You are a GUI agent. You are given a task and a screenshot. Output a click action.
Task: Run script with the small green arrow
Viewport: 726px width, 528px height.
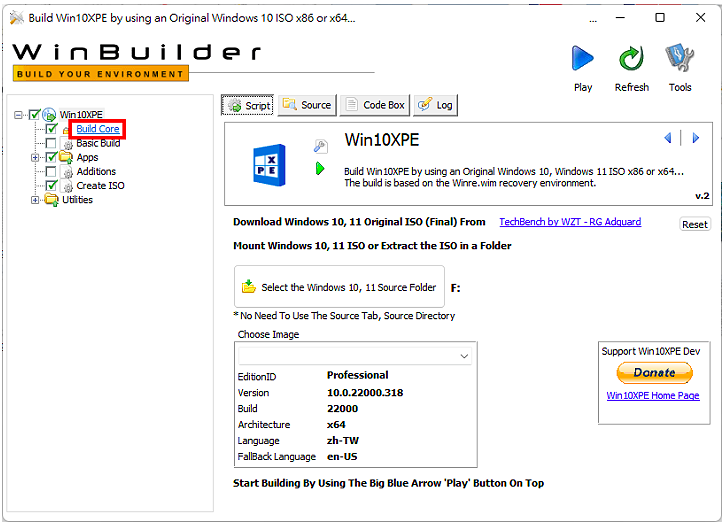pos(320,169)
